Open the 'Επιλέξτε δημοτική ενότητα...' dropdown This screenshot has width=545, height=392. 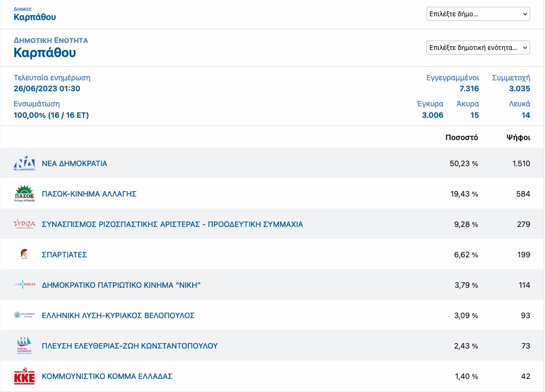coord(478,48)
